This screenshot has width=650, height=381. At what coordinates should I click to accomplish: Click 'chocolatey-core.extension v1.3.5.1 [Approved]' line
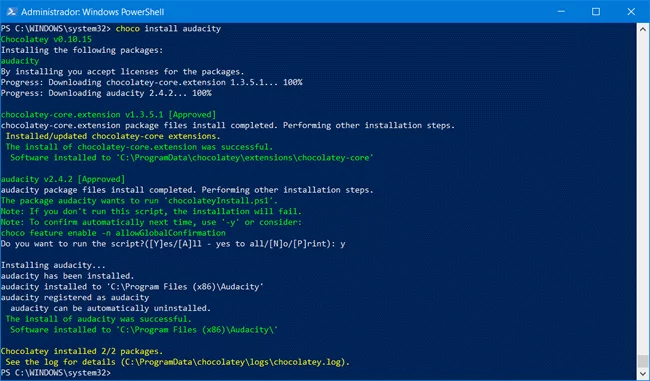(108, 115)
